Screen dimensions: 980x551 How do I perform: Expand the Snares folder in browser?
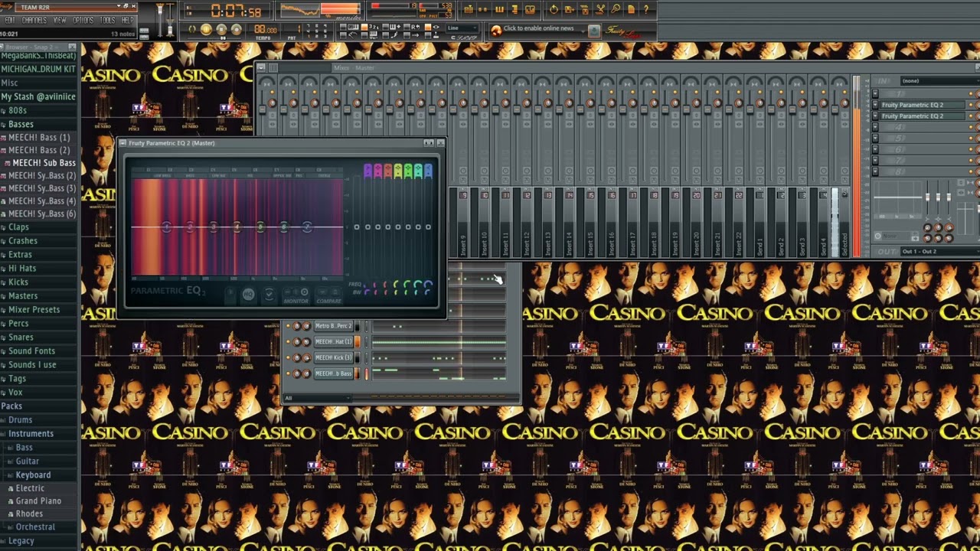[21, 337]
